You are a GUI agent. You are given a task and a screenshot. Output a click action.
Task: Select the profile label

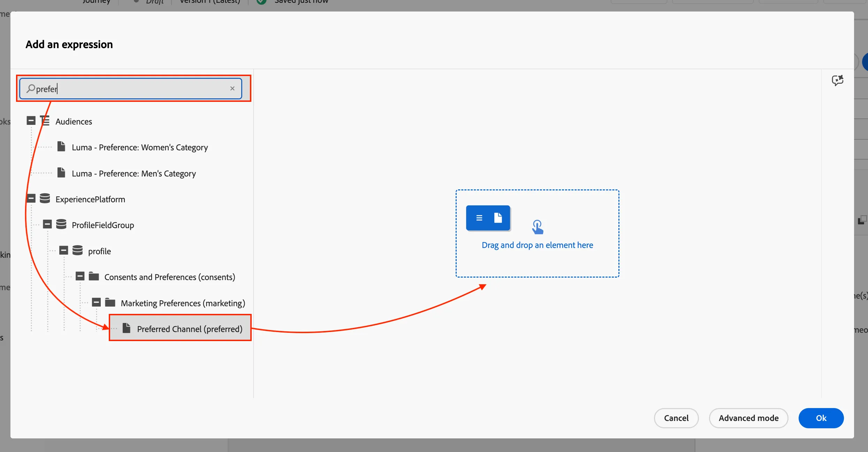99,251
